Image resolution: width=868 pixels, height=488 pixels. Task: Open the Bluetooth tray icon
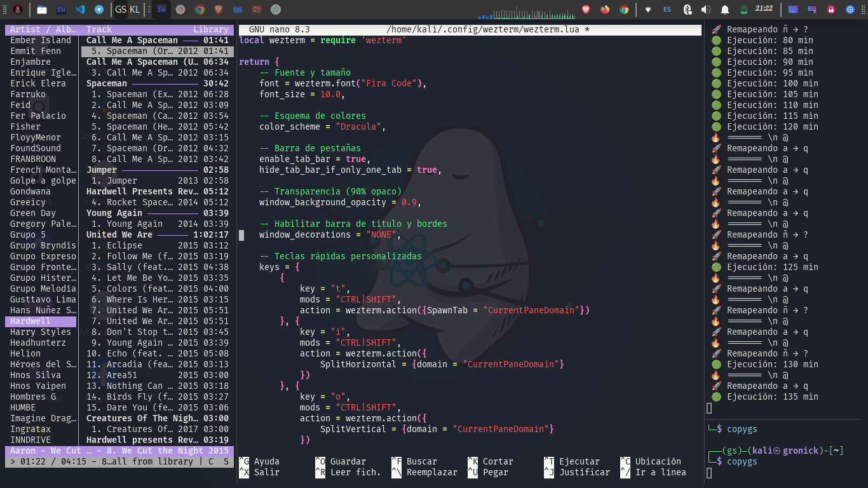(x=687, y=10)
